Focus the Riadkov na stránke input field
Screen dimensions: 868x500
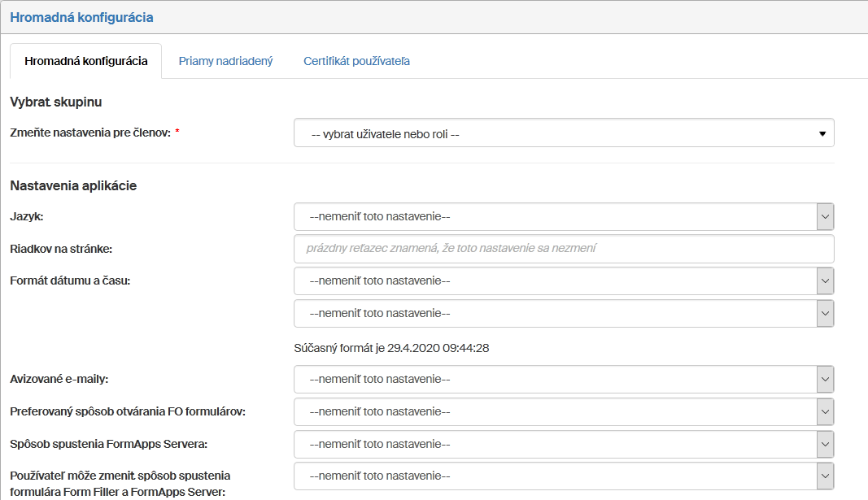(x=563, y=249)
